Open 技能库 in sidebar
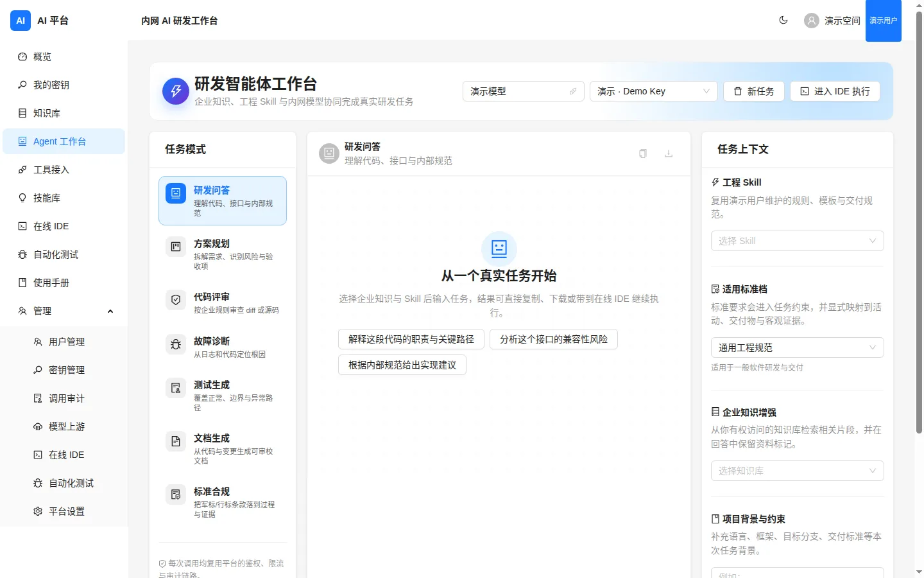The height and width of the screenshot is (578, 924). click(x=64, y=198)
